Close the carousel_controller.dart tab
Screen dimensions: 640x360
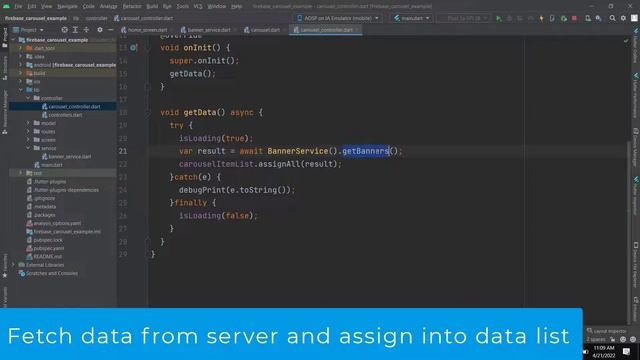click(357, 30)
